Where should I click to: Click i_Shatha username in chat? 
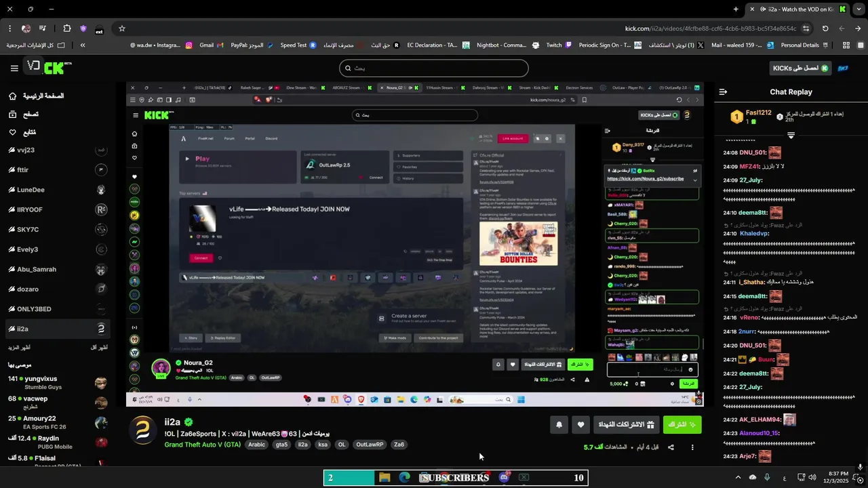[751, 282]
